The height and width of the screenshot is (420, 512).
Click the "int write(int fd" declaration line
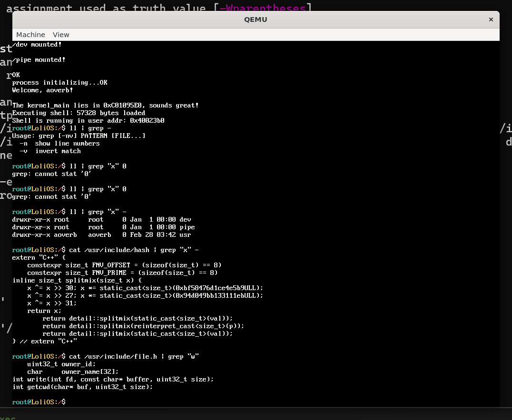coord(113,379)
